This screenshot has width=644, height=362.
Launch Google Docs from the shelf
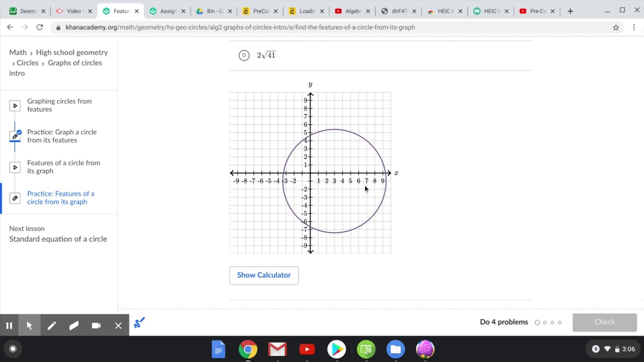pyautogui.click(x=218, y=349)
